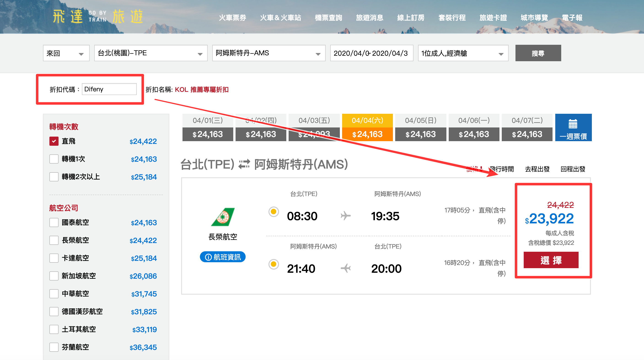Click the $24,422 price beside 直飛
The height and width of the screenshot is (360, 644).
coord(143,141)
